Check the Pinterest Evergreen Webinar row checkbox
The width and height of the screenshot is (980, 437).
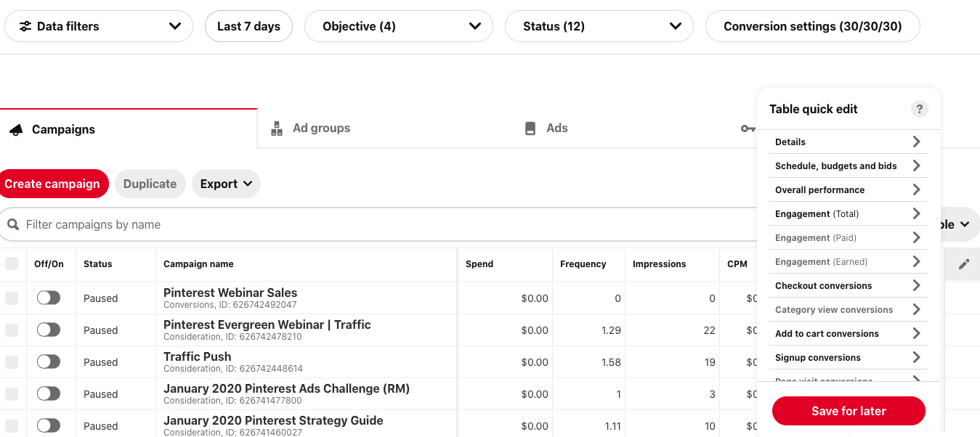(x=12, y=330)
